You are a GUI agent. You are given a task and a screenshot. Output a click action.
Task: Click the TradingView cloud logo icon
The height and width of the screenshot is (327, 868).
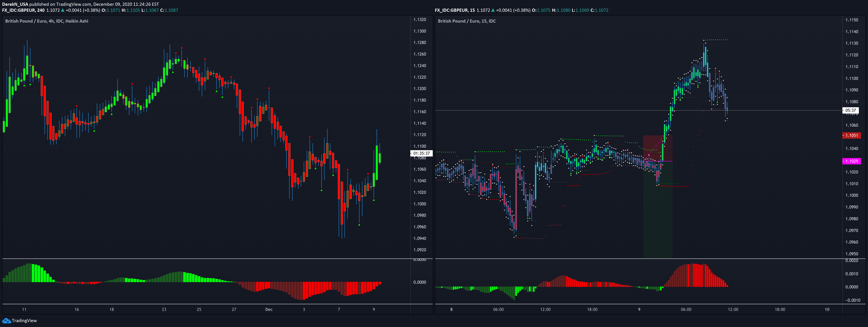6,321
